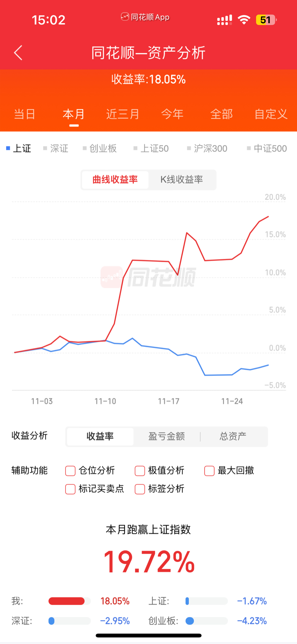Image resolution: width=297 pixels, height=644 pixels.
Task: Select the 深证 index legend marker
Action: tap(45, 148)
